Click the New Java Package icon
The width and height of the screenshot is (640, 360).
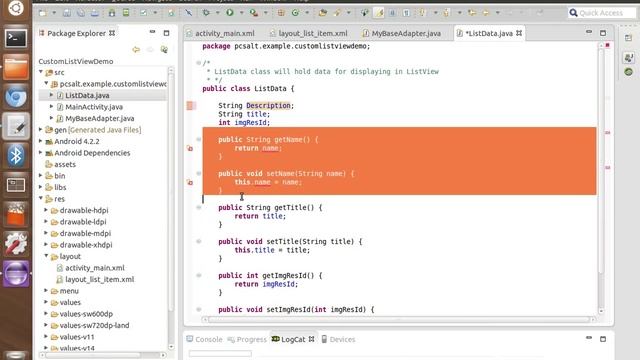281,13
